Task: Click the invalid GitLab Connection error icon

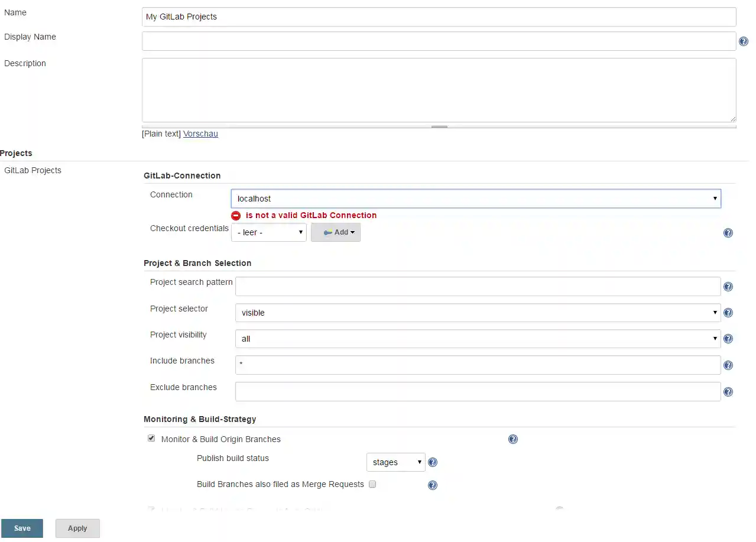Action: [236, 215]
